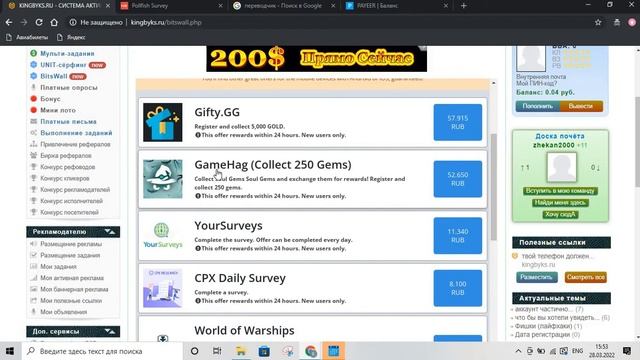Open the Авиабилеты bookmark

pyautogui.click(x=27, y=37)
